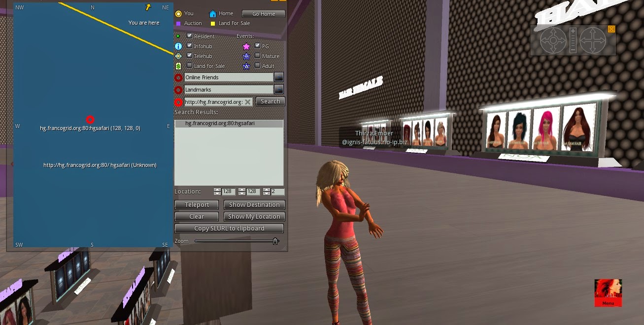Open the red hair HUD Menu icon
Screen dimensions: 644x325
(608, 293)
